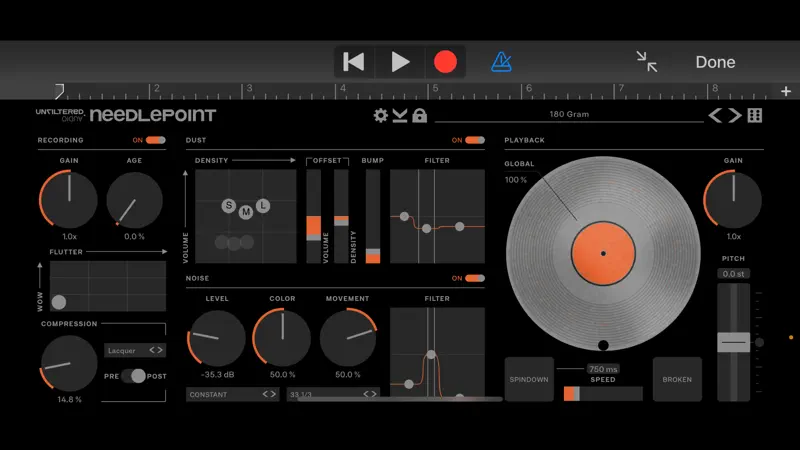Open Needlepoint settings gear
The width and height of the screenshot is (800, 450).
pos(381,115)
